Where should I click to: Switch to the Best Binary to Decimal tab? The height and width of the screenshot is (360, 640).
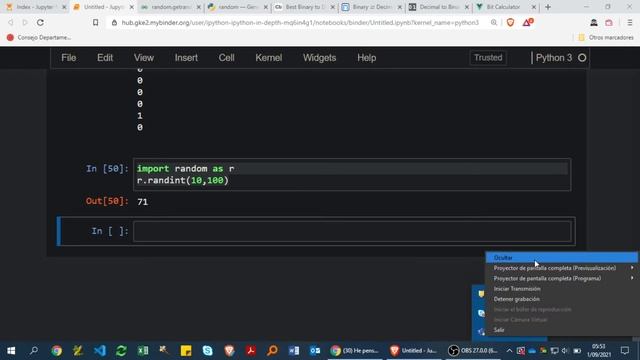[x=304, y=7]
